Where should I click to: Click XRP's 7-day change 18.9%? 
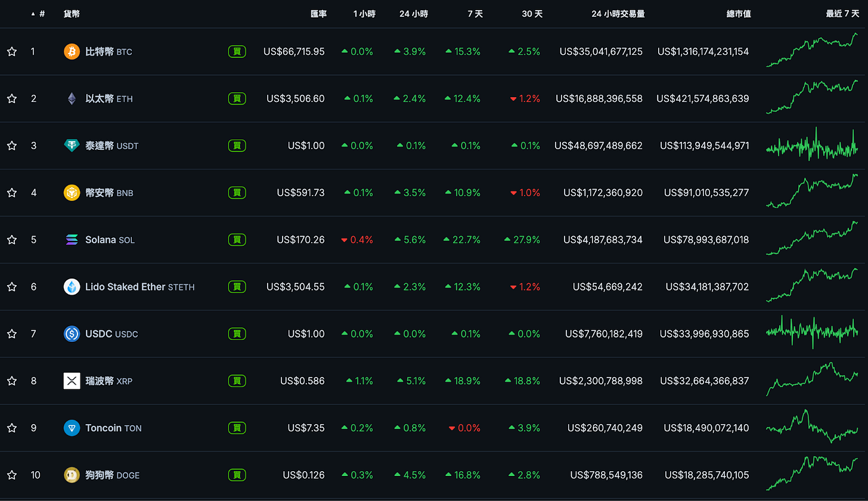coord(463,381)
